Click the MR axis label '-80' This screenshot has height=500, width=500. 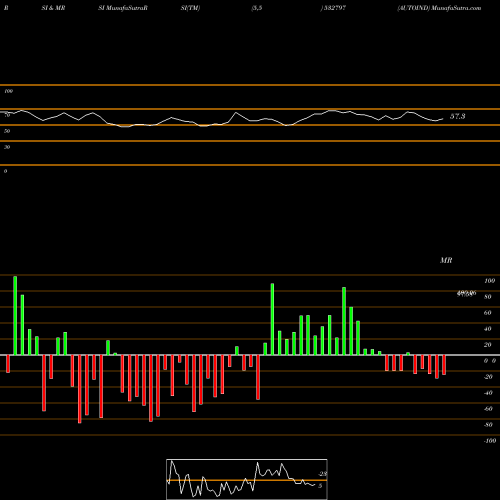488,425
